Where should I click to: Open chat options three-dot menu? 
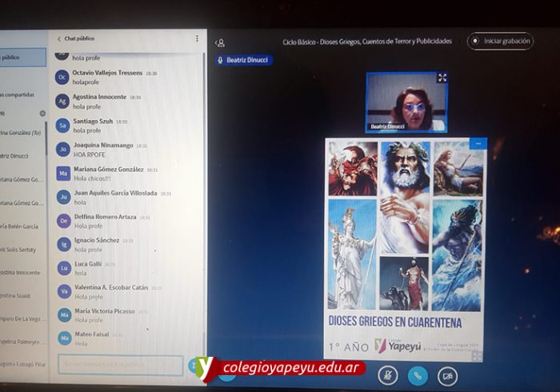click(197, 38)
